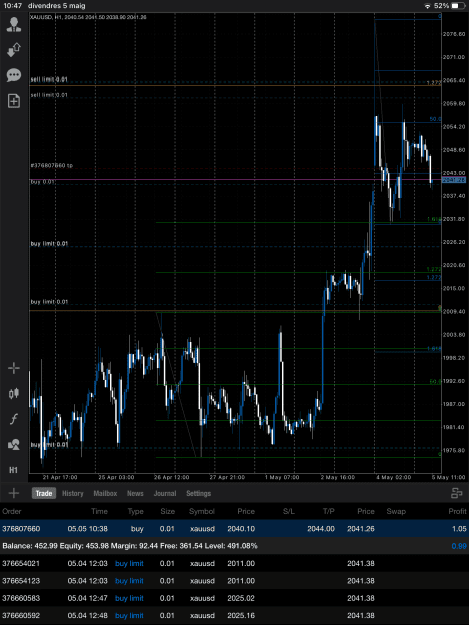The height and width of the screenshot is (625, 469).
Task: Click the upper sell limit 0.01 label
Action: [x=49, y=80]
